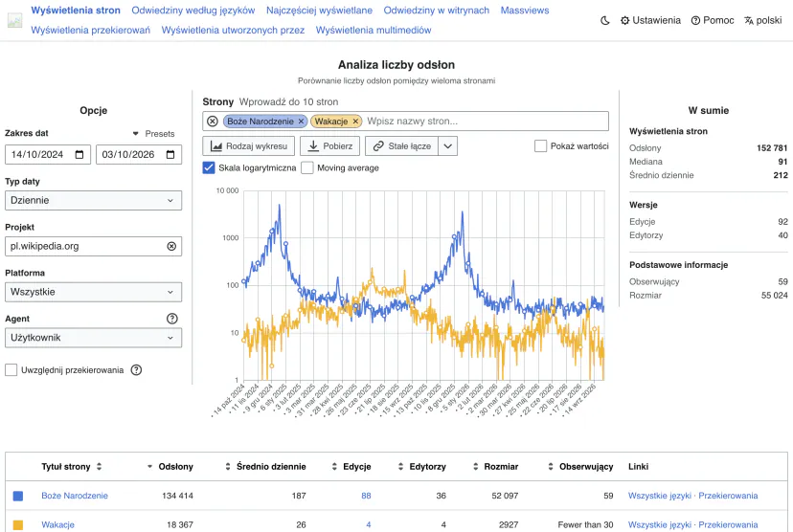Click the Odsłony total 152 781
The height and width of the screenshot is (532, 793).
(x=772, y=148)
